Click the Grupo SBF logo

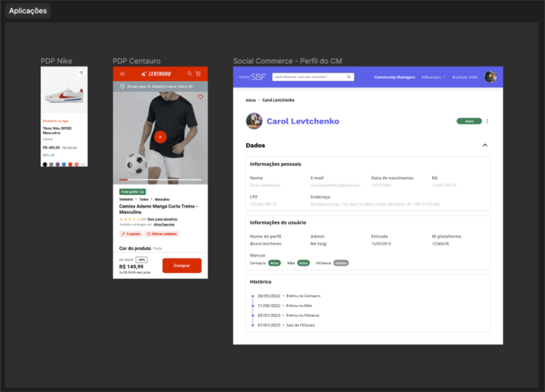[x=253, y=77]
